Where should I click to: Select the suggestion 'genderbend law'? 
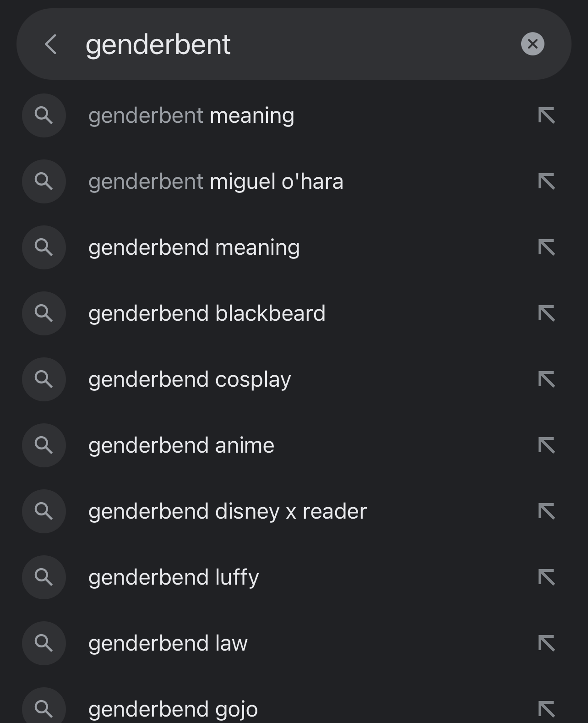click(x=168, y=643)
